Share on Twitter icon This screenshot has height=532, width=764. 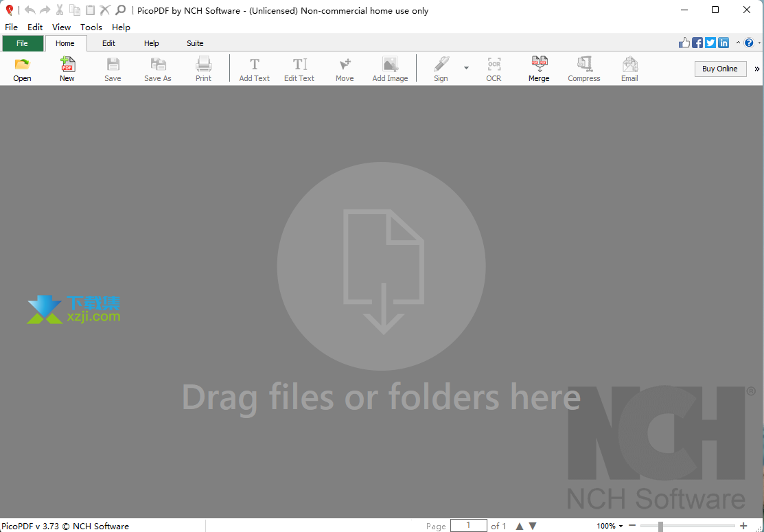(710, 43)
